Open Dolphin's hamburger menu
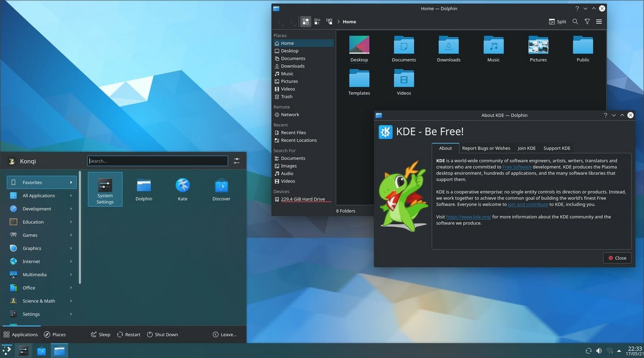 (599, 21)
